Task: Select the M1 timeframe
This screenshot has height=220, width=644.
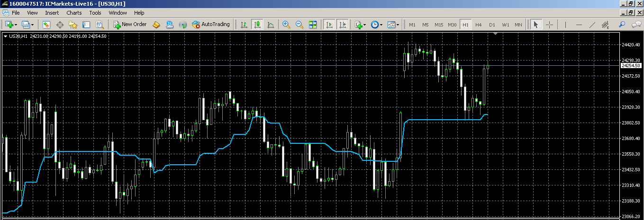Action: 412,25
